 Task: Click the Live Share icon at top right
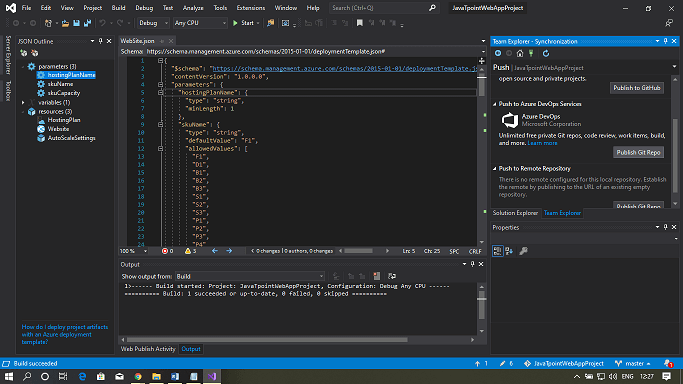click(x=669, y=23)
